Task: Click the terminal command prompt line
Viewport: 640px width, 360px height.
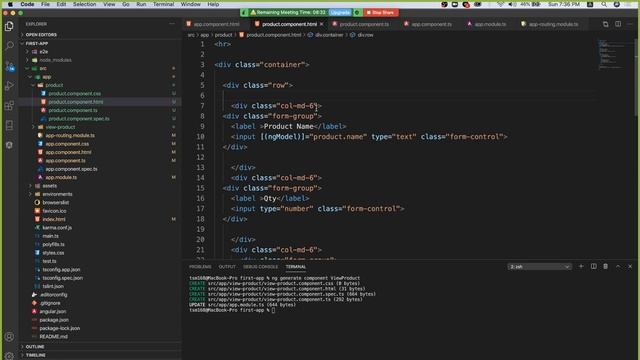Action: 232,310
